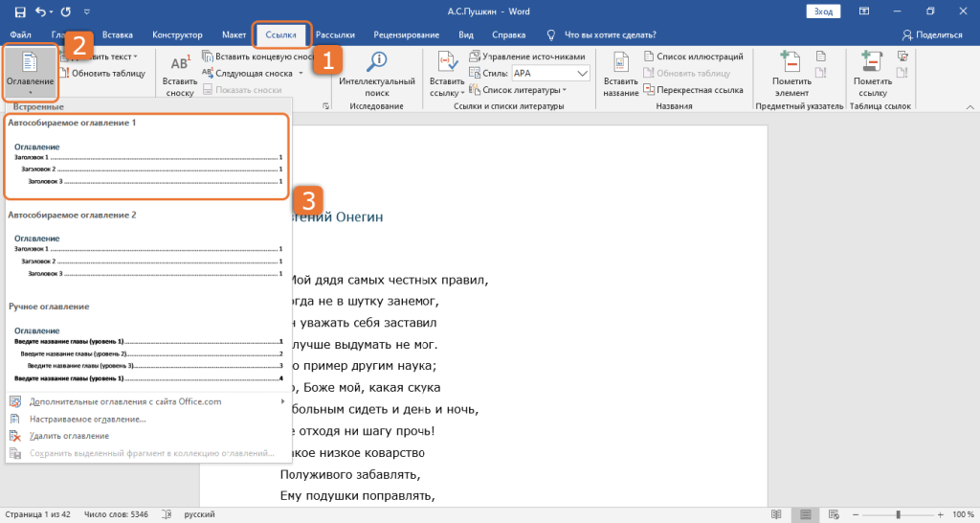
Task: Redo the last action
Action: click(66, 11)
